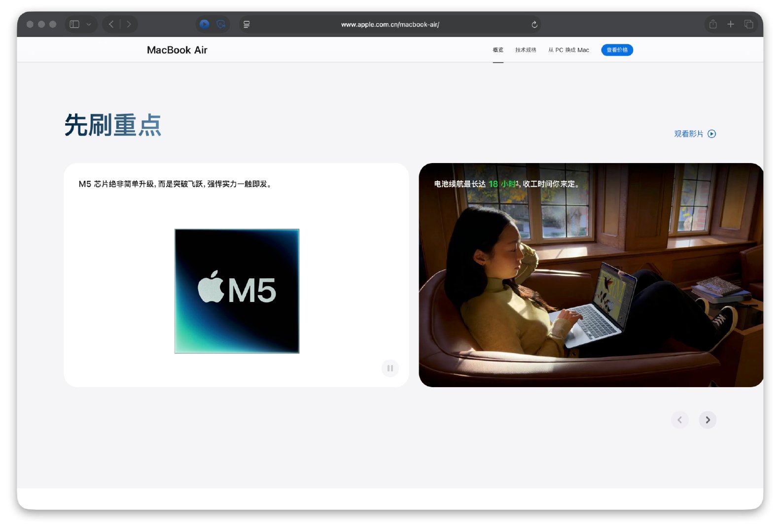Toggle the Safari sidebar

click(74, 24)
